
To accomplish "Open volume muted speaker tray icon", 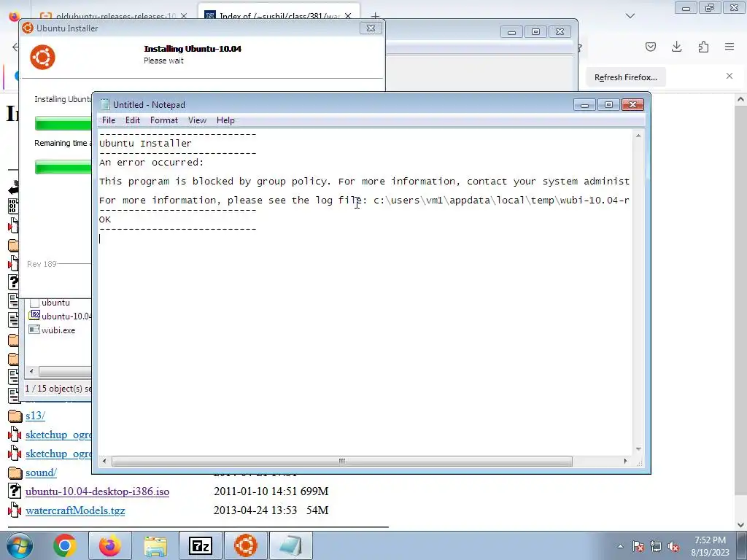I will tap(673, 547).
